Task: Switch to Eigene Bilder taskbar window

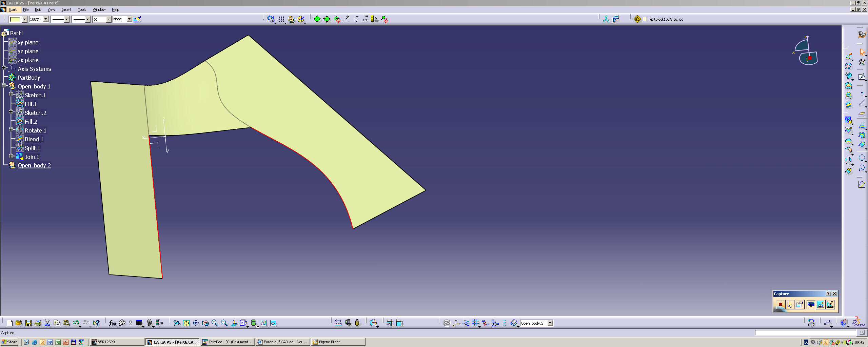Action: (x=338, y=342)
